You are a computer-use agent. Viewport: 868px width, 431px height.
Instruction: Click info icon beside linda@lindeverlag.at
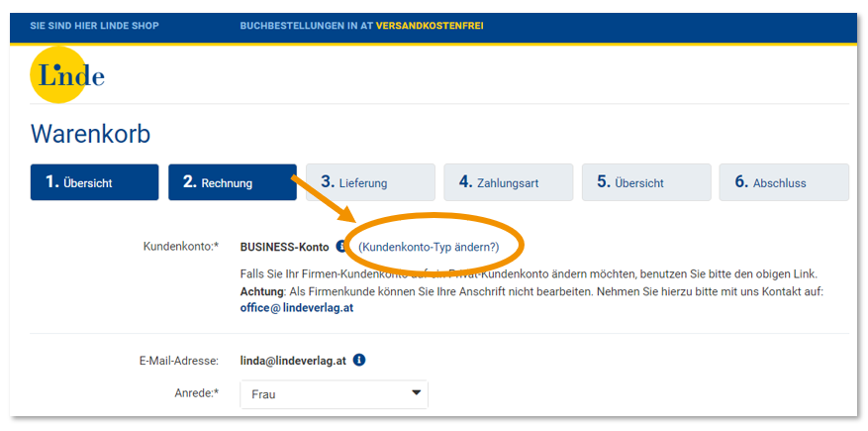pos(359,360)
